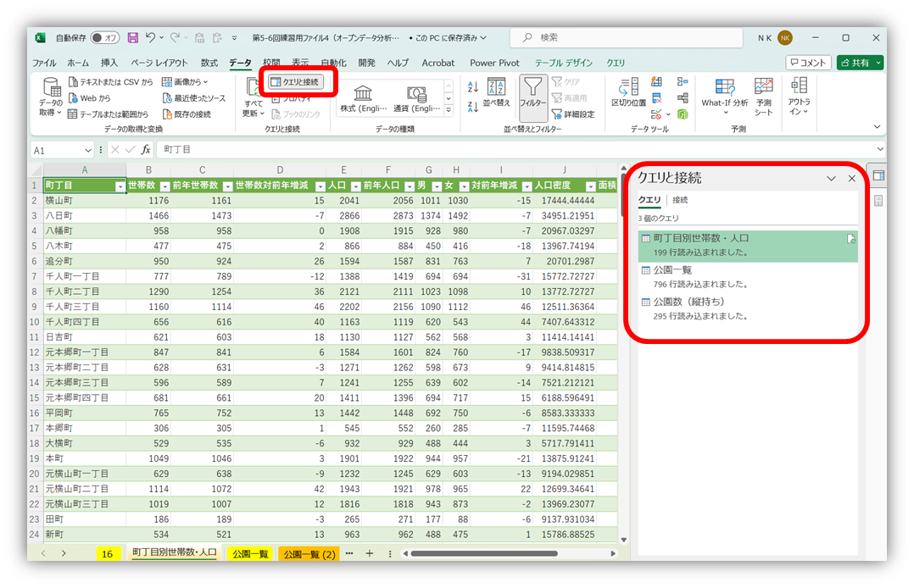Run Flash Fill from Data Tools
The height and width of the screenshot is (588, 914).
coord(656,81)
